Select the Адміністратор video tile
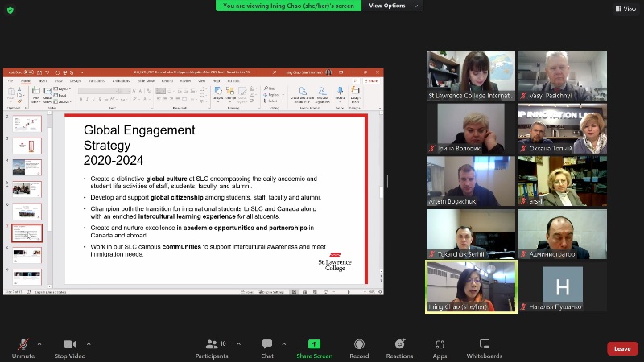Viewport: 644px width, 362px height. (x=562, y=234)
